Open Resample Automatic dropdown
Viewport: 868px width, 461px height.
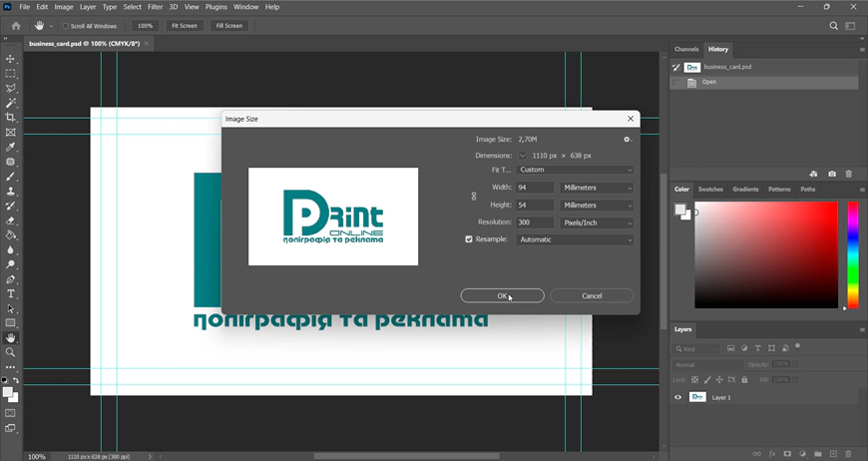(575, 239)
